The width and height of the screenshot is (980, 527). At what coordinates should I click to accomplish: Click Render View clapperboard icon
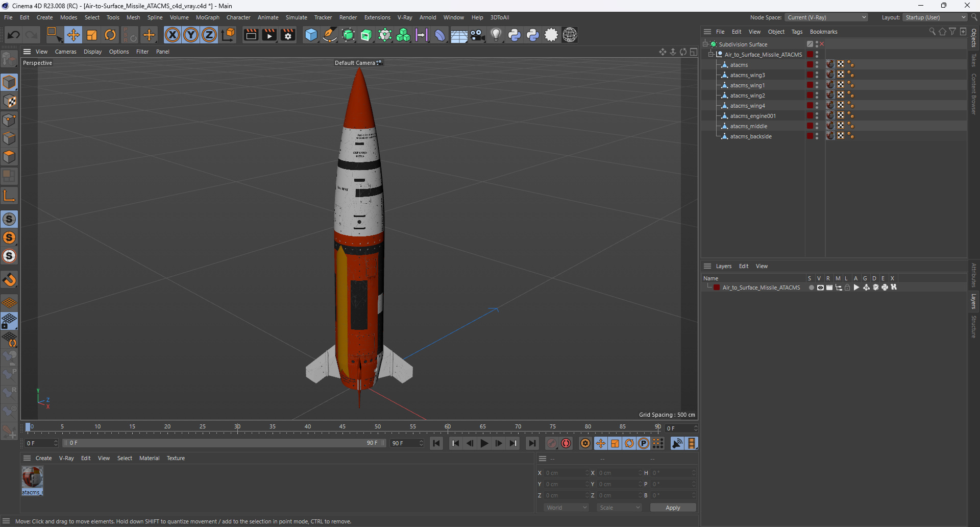coord(251,35)
